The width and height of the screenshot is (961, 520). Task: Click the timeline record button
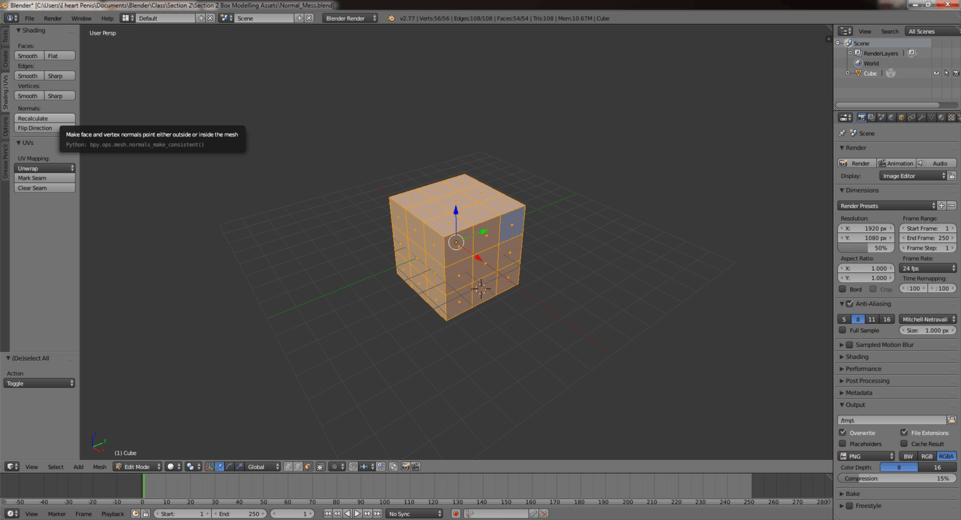click(x=456, y=514)
